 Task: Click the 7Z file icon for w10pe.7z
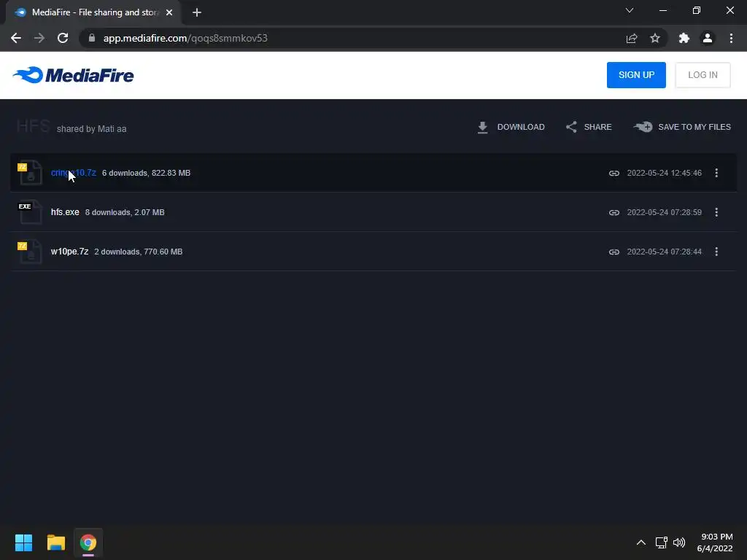pyautogui.click(x=29, y=252)
